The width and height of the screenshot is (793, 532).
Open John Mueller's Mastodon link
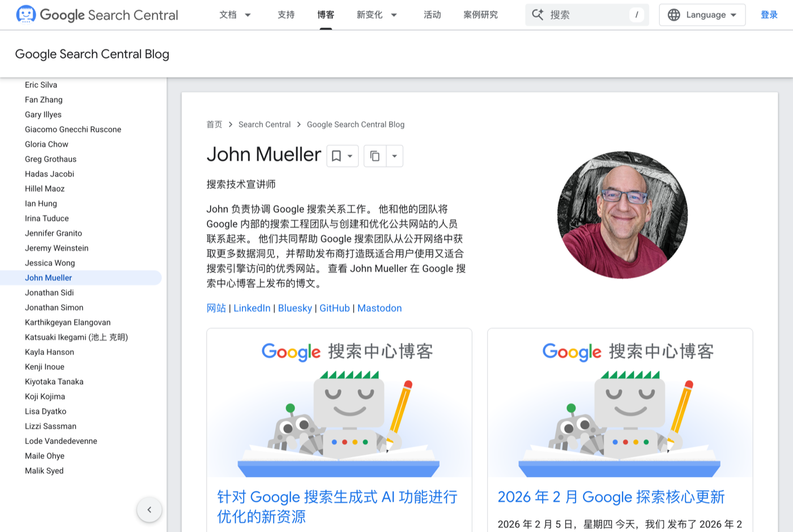click(380, 308)
